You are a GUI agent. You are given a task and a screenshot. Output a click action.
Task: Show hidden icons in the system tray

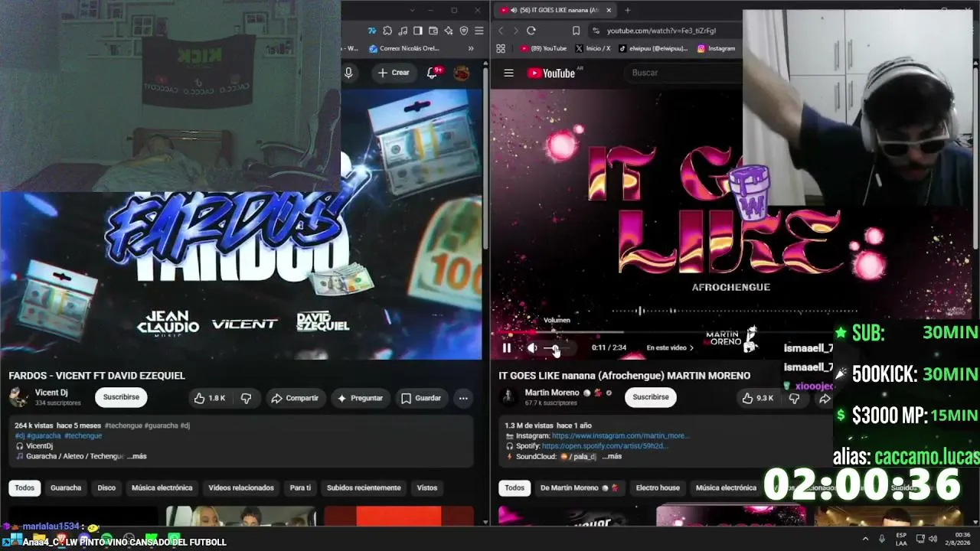tap(866, 538)
